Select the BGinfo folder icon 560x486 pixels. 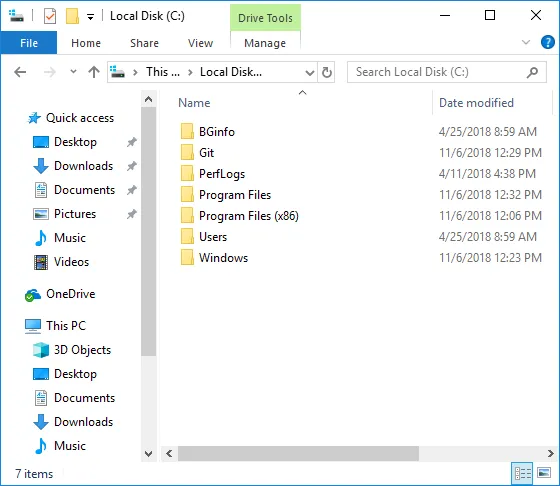click(x=187, y=131)
